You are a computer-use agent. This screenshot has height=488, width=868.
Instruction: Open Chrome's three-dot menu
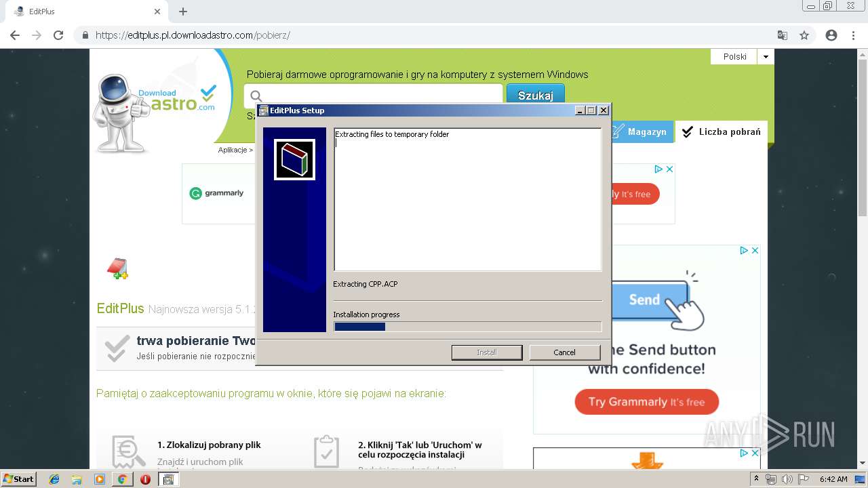coord(854,35)
